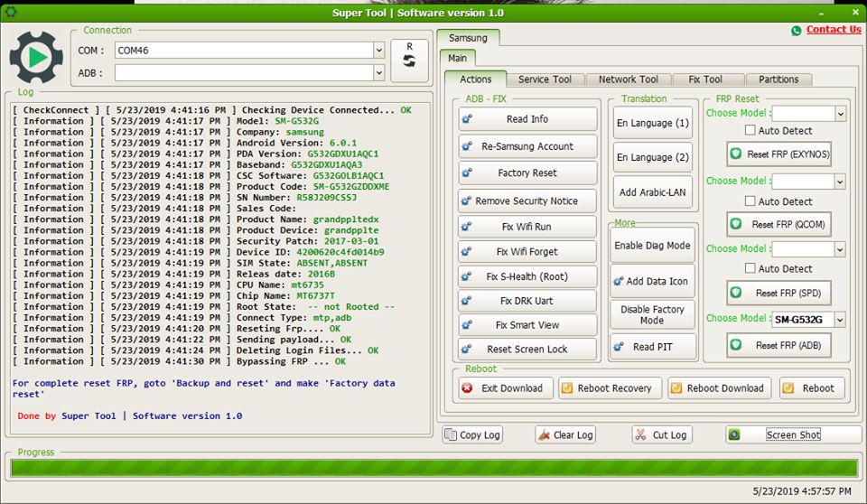The image size is (867, 504).
Task: Open the Service Tool tab
Action: coord(545,79)
